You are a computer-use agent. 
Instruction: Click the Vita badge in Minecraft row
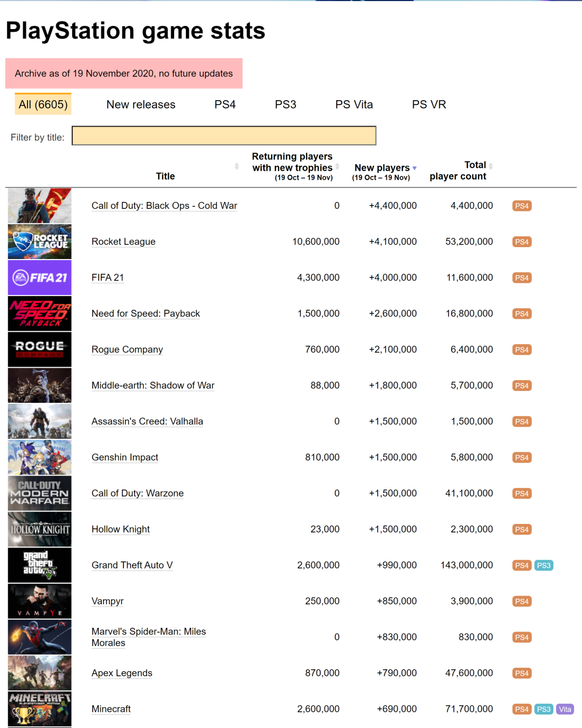click(565, 709)
